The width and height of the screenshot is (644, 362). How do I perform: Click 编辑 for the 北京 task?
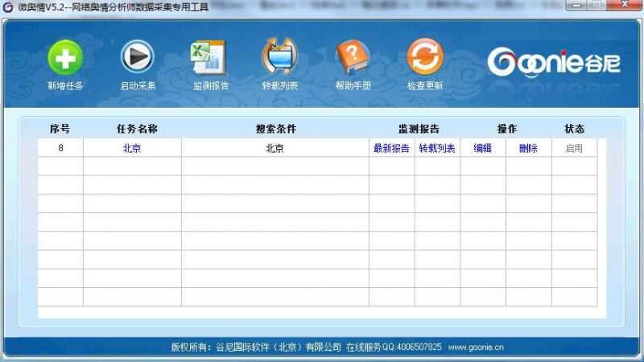482,148
